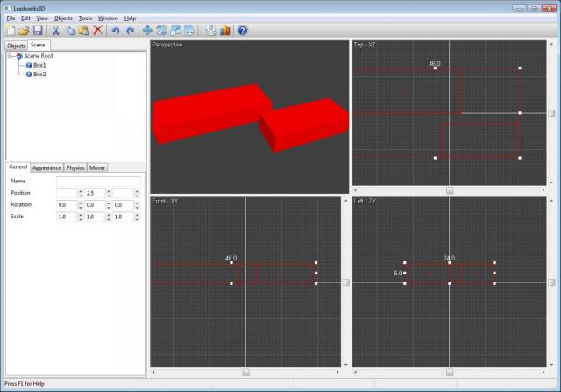
Task: Click the Undo arrow icon
Action: click(x=117, y=31)
